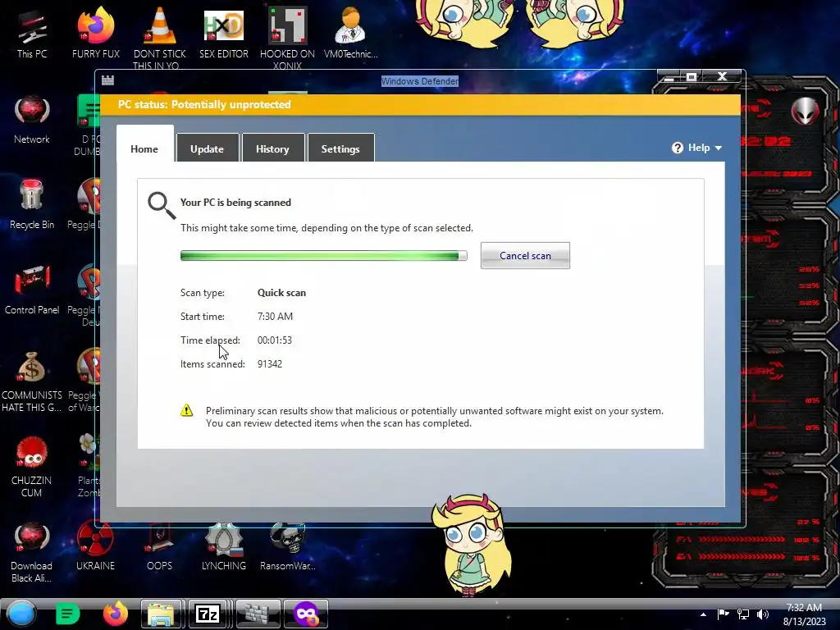Screen dimensions: 840x630
Task: Click the Quick scan value text
Action: click(x=282, y=293)
